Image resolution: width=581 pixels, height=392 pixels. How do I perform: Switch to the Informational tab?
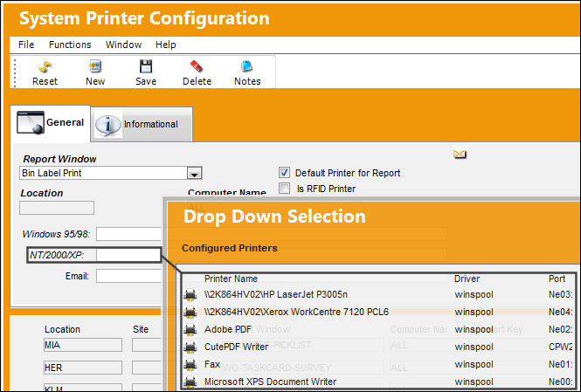(142, 124)
